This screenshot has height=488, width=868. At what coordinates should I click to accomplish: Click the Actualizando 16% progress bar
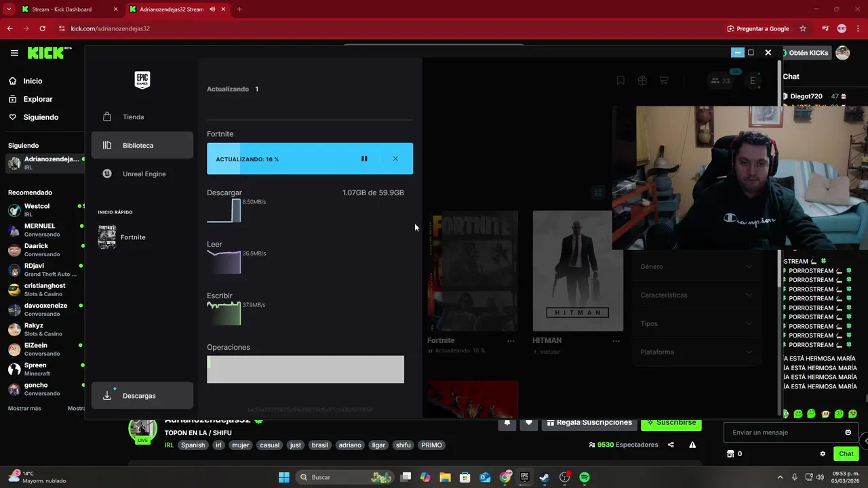[310, 159]
